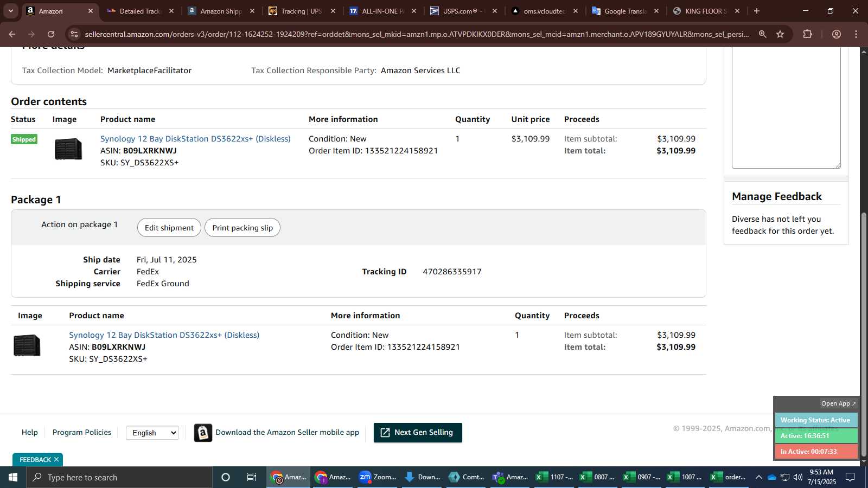This screenshot has width=868, height=488.
Task: View site information icon in address bar
Action: tap(74, 34)
